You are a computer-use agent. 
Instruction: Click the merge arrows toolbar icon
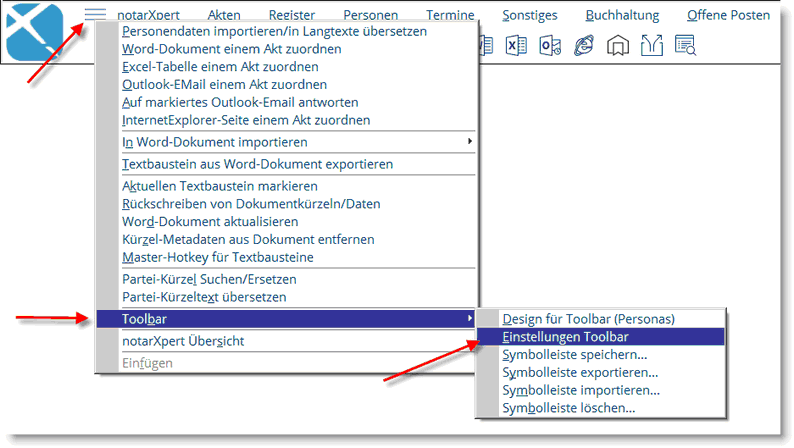tap(652, 46)
